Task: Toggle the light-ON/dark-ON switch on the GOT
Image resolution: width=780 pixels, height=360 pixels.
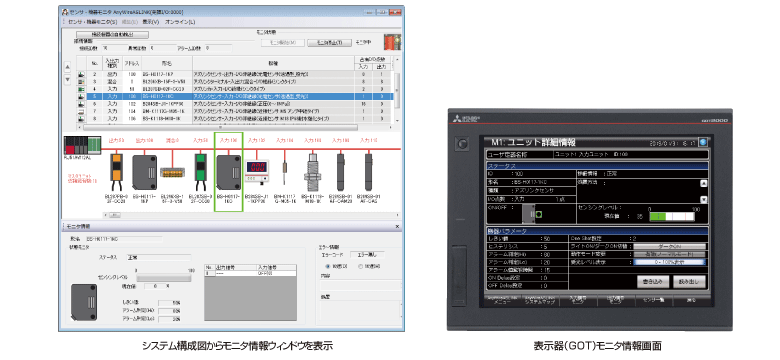Action: (x=669, y=246)
